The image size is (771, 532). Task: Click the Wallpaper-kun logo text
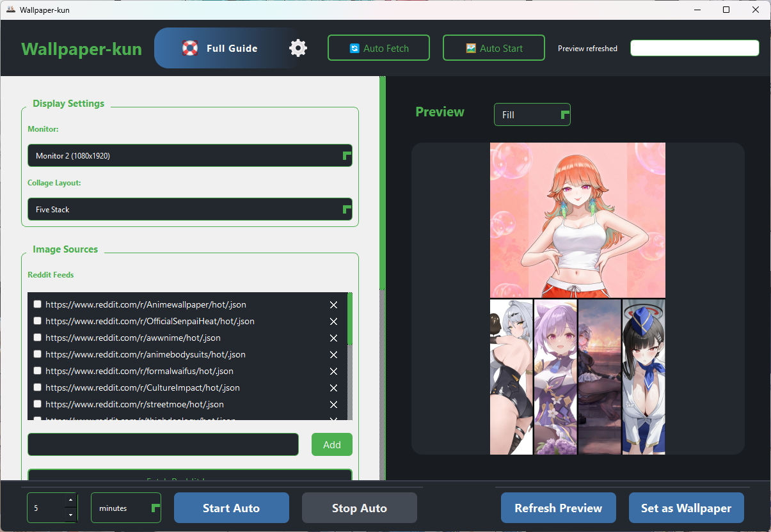pos(81,49)
